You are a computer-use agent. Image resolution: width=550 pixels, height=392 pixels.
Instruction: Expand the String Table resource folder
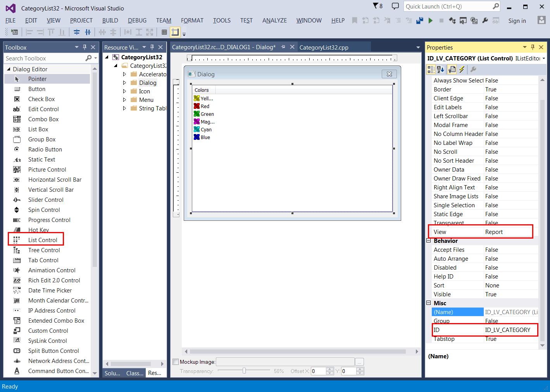tap(124, 108)
